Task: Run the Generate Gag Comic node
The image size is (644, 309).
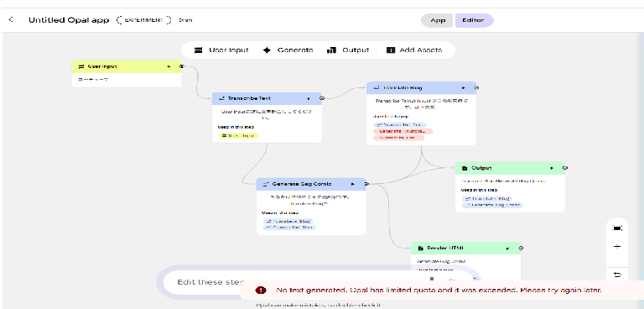Action: tap(353, 184)
